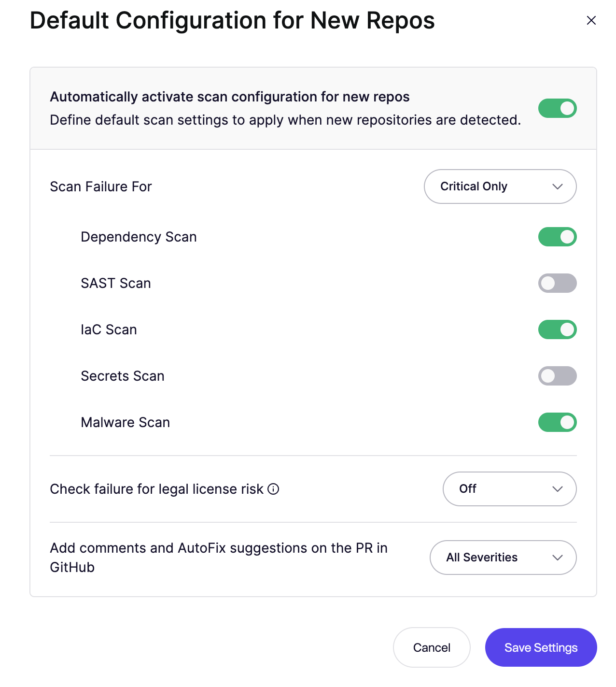This screenshot has height=687, width=616.
Task: Click the Default Configuration for New Repos title
Action: click(x=232, y=21)
